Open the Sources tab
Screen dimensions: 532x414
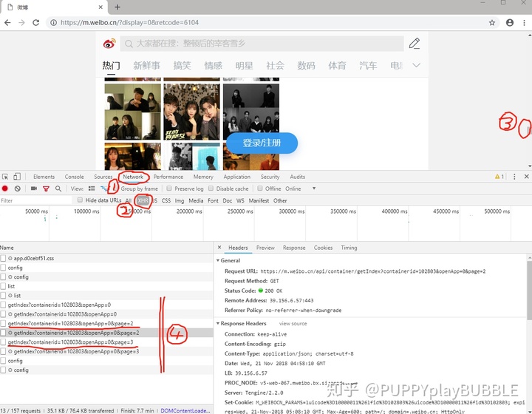(x=103, y=177)
